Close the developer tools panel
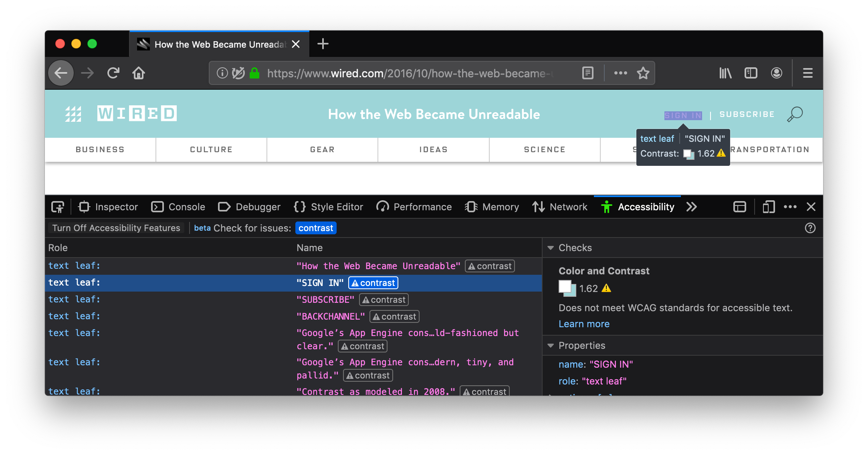The width and height of the screenshot is (868, 455). (x=811, y=207)
